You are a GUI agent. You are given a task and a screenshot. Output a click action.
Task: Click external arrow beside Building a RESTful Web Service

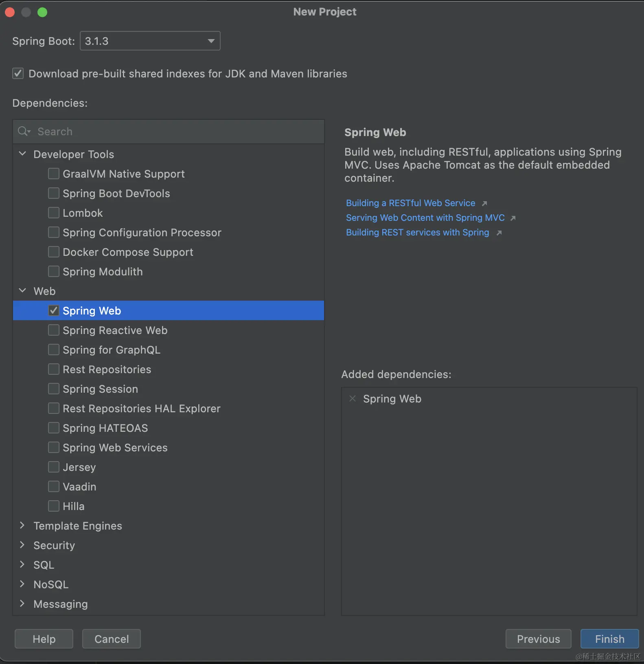[484, 203]
